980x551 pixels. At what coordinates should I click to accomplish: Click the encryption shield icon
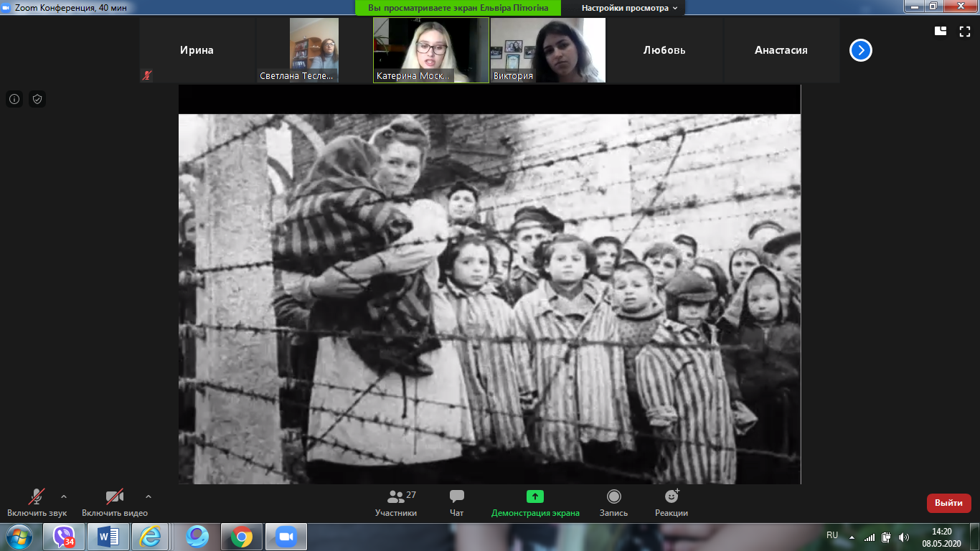37,99
